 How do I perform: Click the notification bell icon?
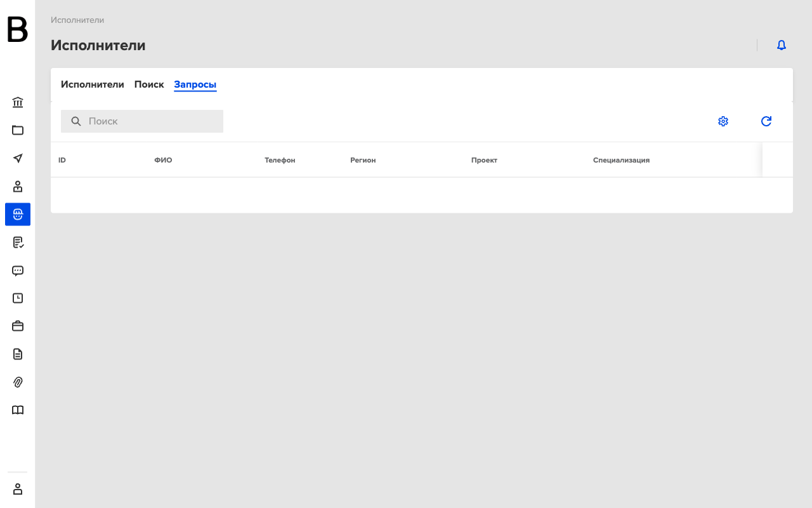[x=782, y=45]
